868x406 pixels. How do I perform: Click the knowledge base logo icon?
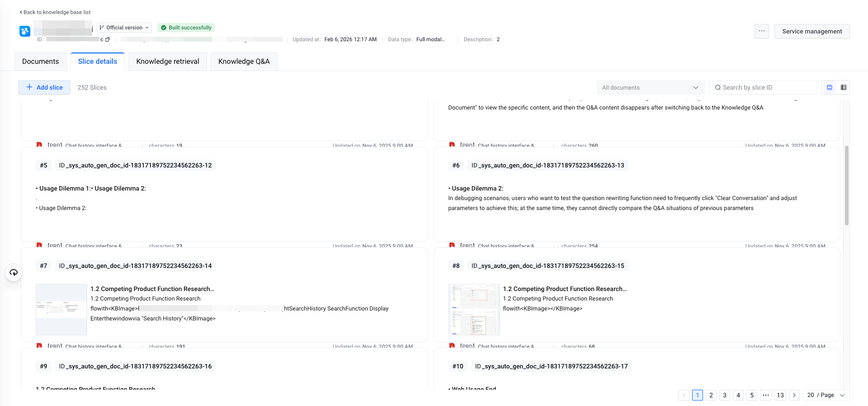point(25,31)
